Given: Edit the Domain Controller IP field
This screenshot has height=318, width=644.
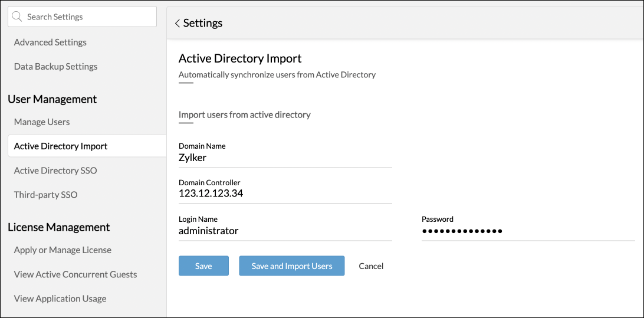Looking at the screenshot, I should tap(285, 194).
